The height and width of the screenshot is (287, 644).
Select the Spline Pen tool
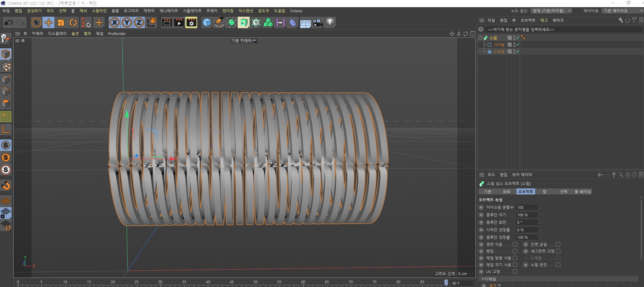pyautogui.click(x=219, y=23)
